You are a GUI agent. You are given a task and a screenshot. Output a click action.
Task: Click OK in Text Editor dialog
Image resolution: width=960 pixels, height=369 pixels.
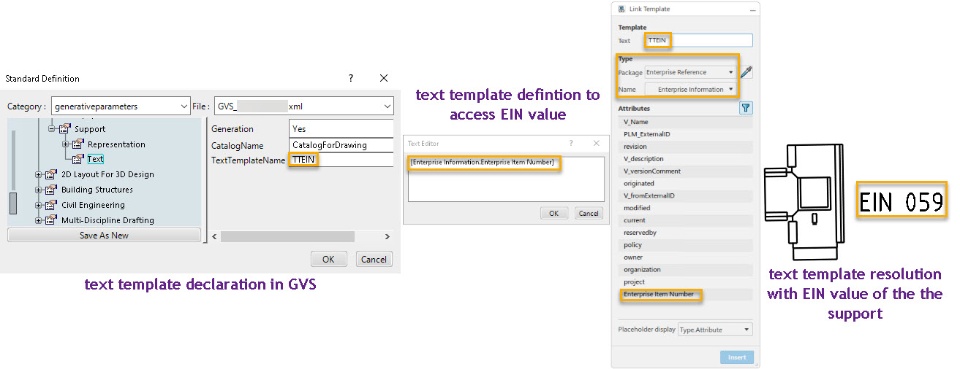coord(554,214)
